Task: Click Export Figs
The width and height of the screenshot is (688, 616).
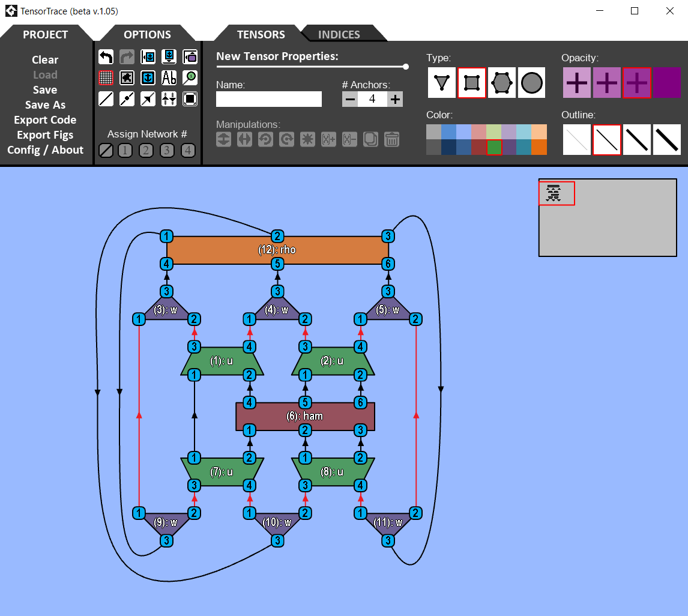Action: coord(45,134)
